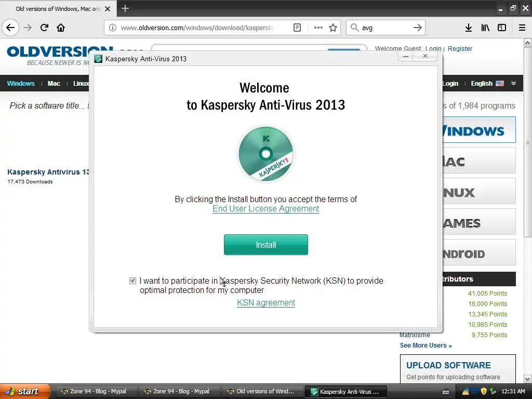Switch to Kaspersky Anti-Virus taskbar item
This screenshot has width=532, height=399.
click(346, 391)
